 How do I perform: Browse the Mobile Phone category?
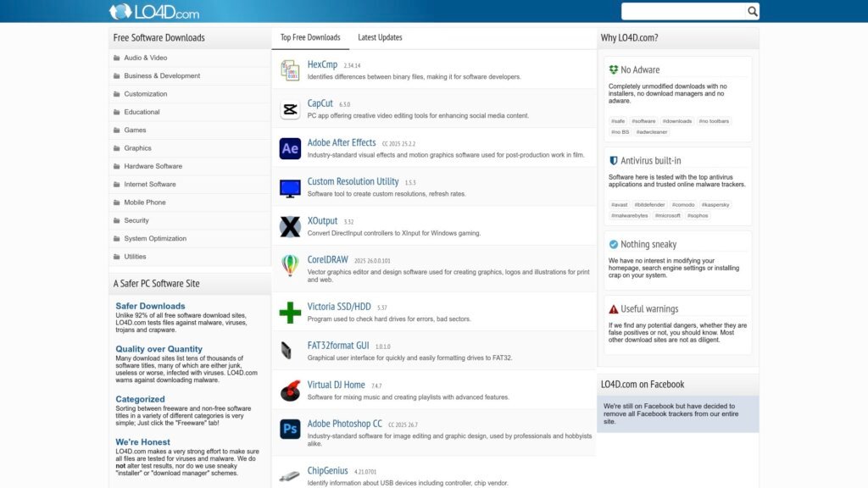tap(145, 202)
